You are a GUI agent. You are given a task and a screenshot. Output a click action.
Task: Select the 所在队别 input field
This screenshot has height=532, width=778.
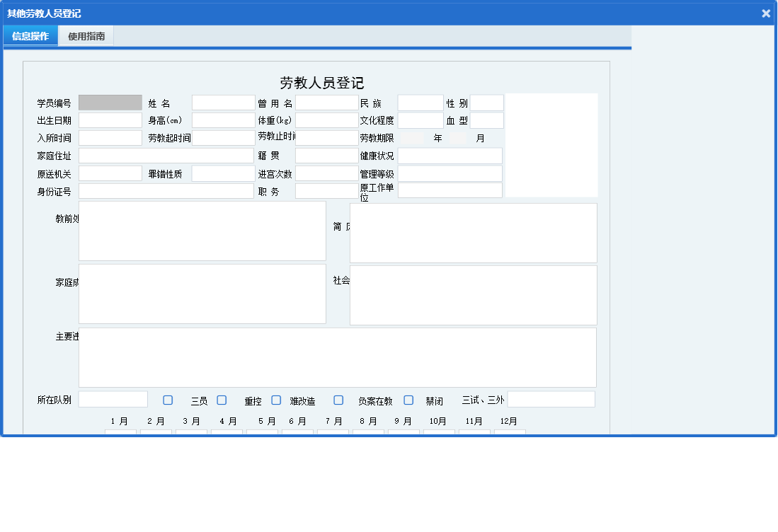coord(112,399)
